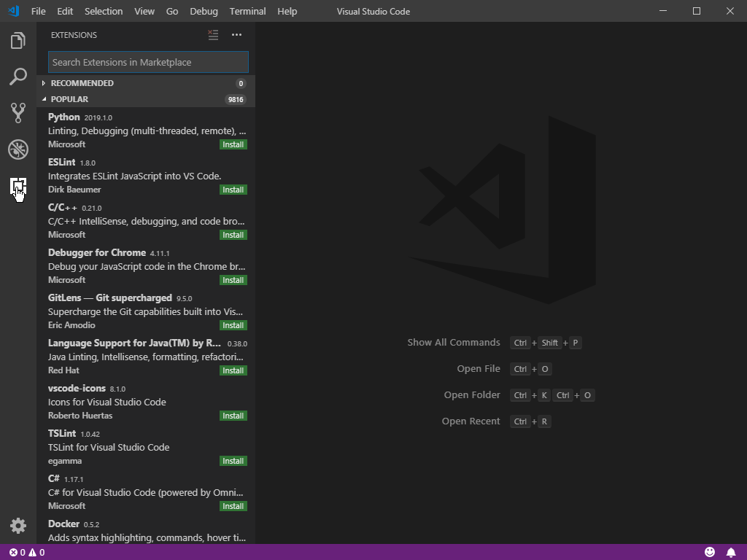
Task: Install the ESLint extension
Action: pyautogui.click(x=233, y=190)
